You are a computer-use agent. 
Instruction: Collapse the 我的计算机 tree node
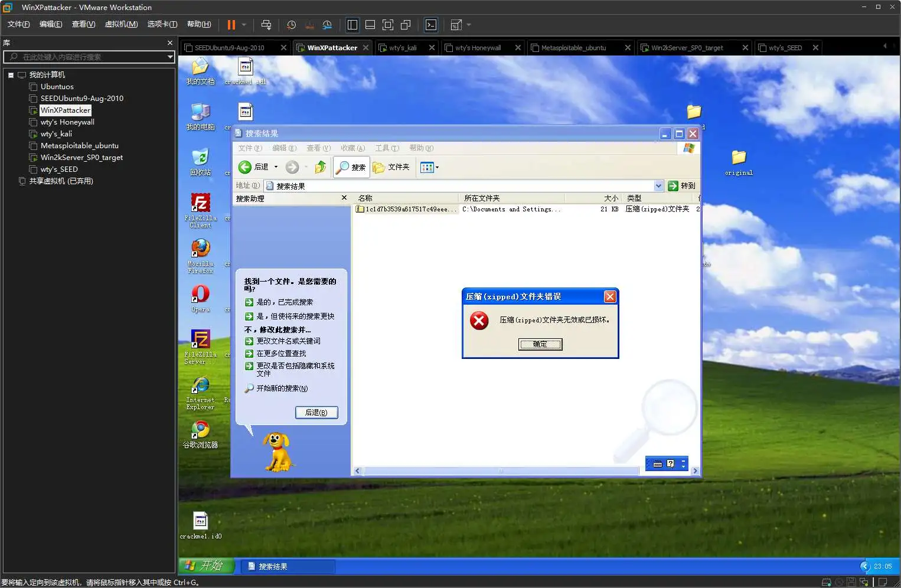click(11, 75)
